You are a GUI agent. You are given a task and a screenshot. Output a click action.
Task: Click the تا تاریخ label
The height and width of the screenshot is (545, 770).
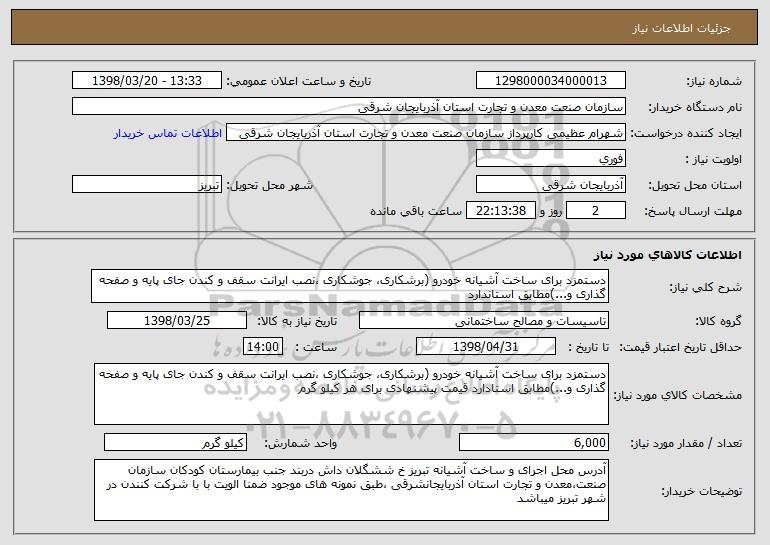588,347
